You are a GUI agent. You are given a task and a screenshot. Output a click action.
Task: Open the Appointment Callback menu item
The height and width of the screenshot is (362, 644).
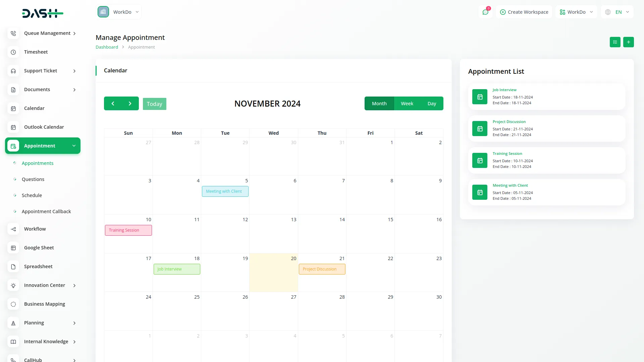click(x=46, y=212)
